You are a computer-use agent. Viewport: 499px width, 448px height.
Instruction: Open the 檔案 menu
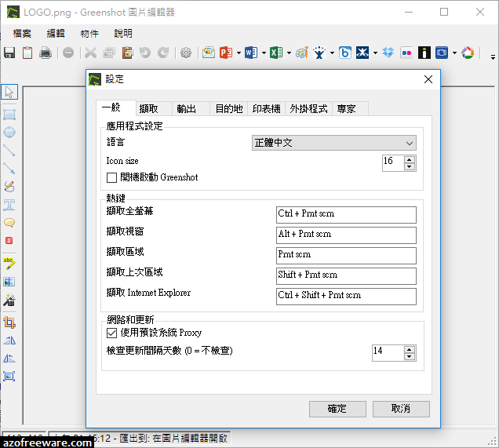point(22,34)
